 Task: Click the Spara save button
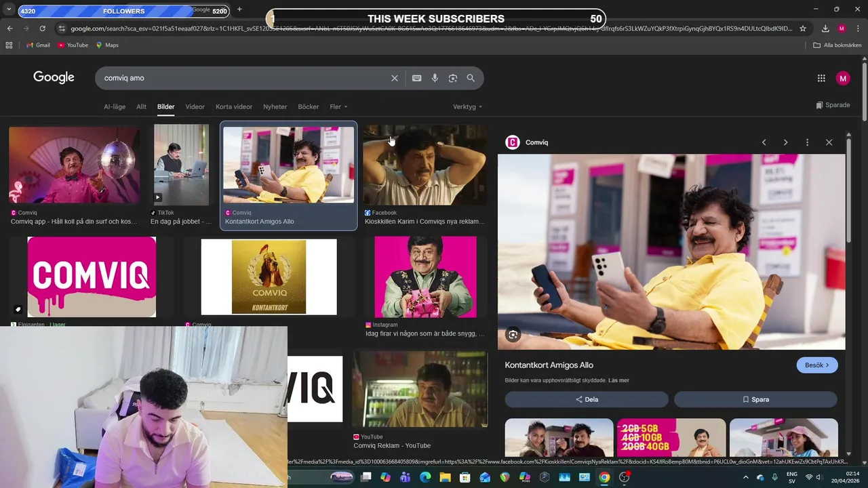(x=755, y=399)
